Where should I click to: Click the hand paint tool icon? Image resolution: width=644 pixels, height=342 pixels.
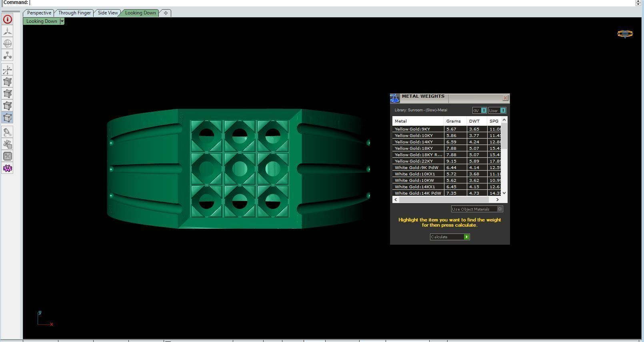click(x=8, y=132)
